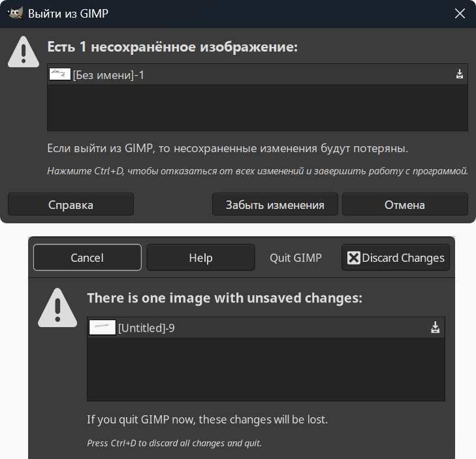Click the warning triangle beside Russian heading
The height and width of the screenshot is (459, 476).
tap(24, 52)
